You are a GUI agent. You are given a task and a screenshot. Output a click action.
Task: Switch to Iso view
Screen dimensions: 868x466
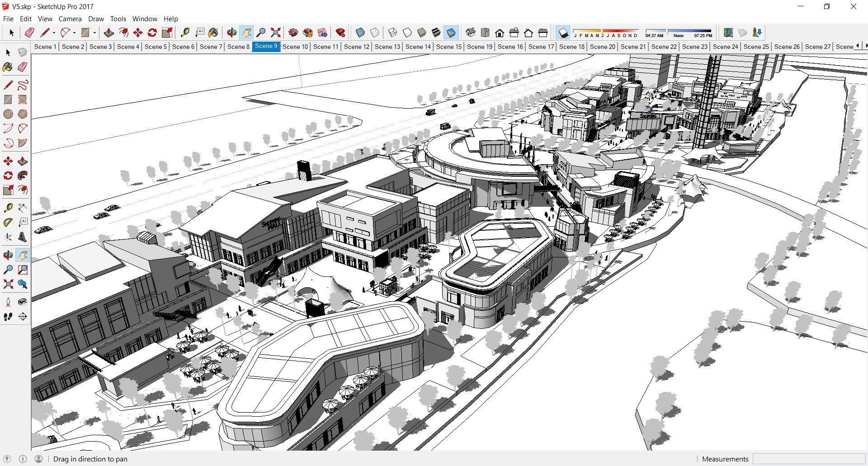(471, 33)
